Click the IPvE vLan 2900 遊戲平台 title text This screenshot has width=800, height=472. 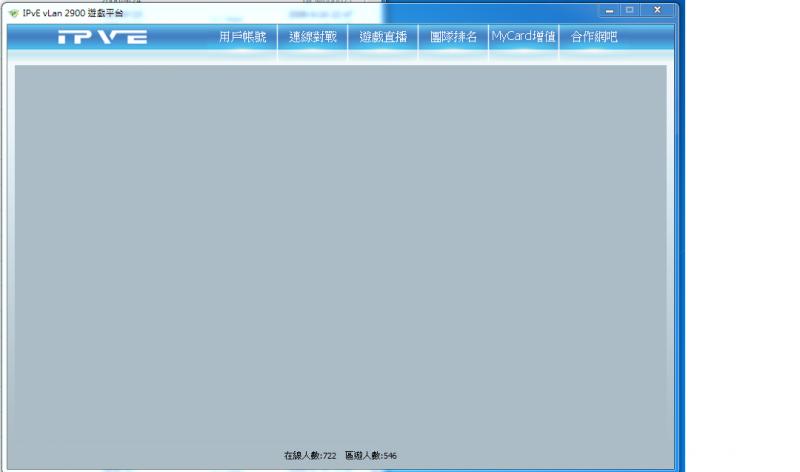(73, 13)
